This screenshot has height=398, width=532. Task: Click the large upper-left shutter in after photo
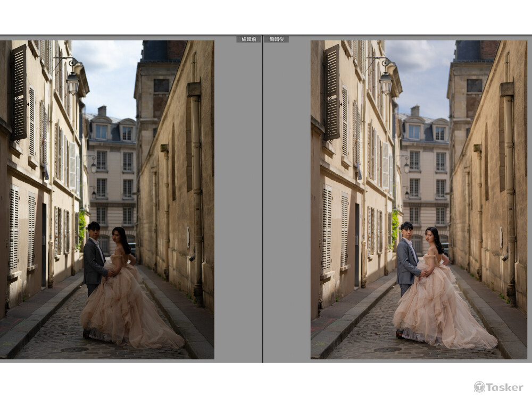pyautogui.click(x=331, y=92)
